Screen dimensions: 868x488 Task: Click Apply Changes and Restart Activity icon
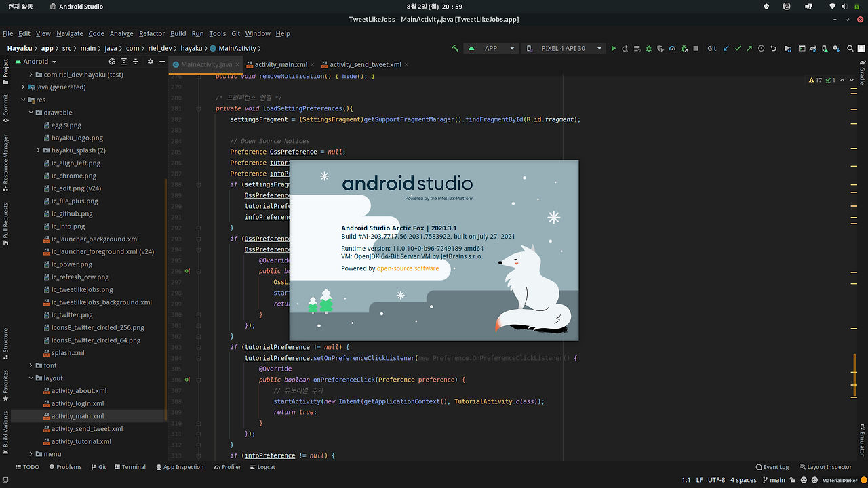click(625, 48)
